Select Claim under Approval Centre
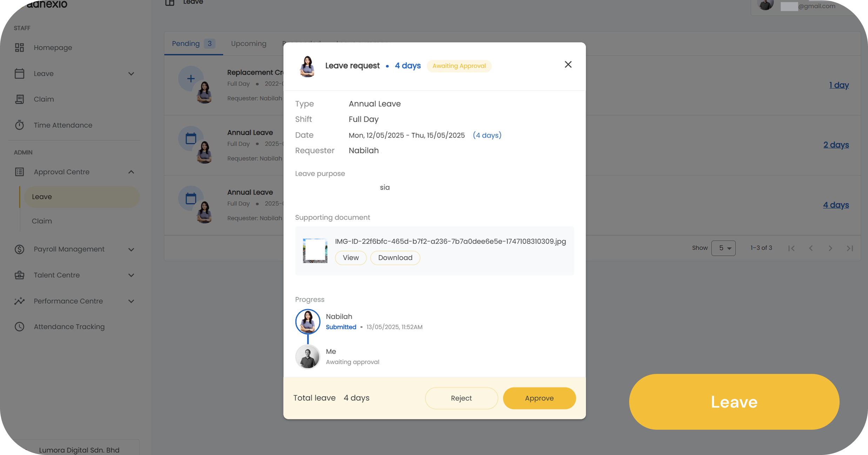The width and height of the screenshot is (868, 455). [42, 221]
